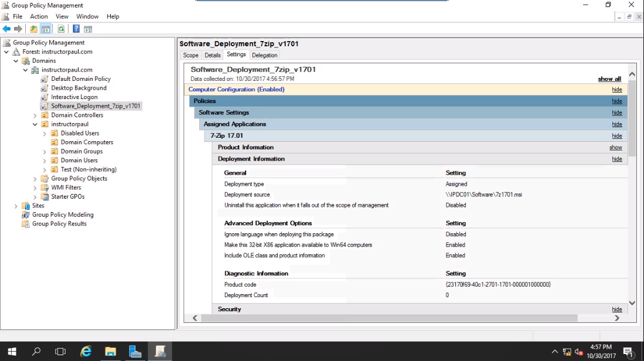
Task: Switch to the Scope tab
Action: [190, 55]
